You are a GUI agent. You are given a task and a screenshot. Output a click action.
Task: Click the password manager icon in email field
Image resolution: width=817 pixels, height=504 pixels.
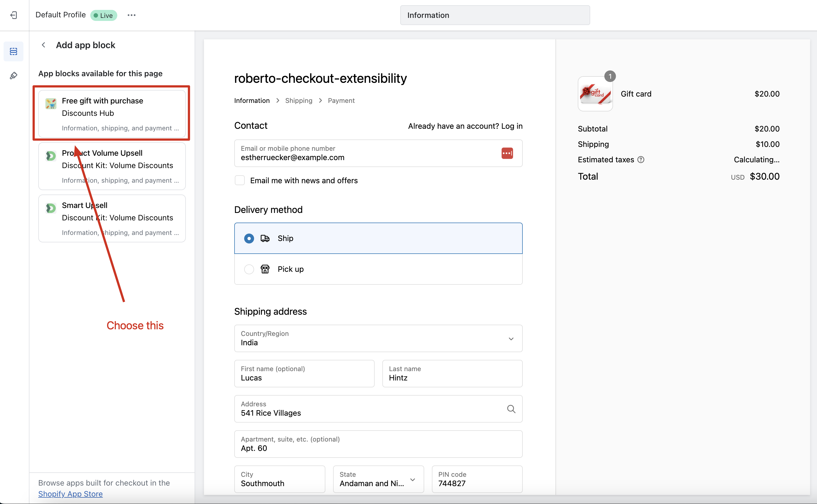click(507, 153)
